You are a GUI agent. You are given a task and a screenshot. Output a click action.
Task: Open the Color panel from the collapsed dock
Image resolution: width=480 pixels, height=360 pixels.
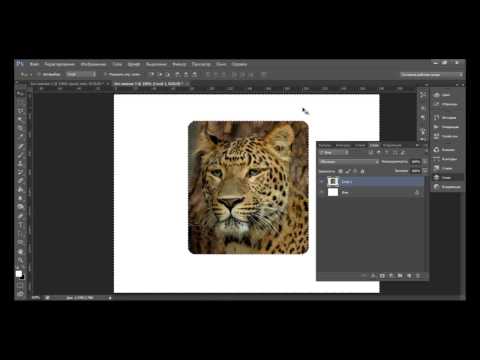(446, 95)
